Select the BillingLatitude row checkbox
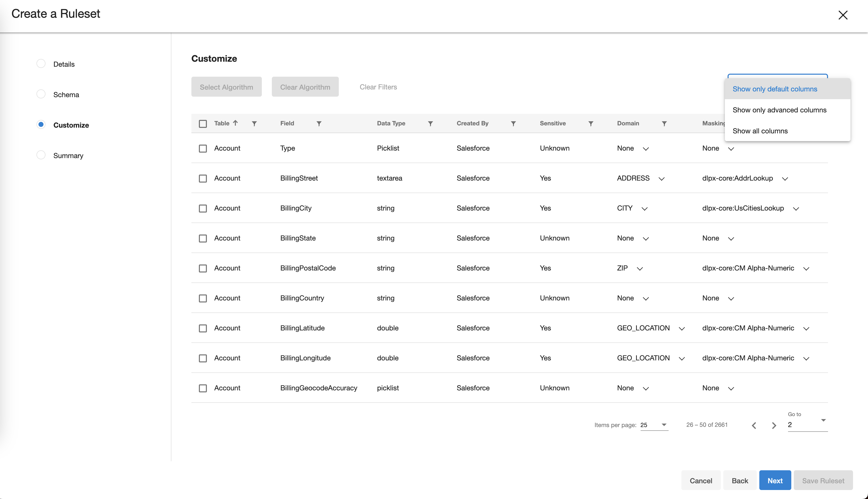This screenshot has width=868, height=499. pos(203,328)
